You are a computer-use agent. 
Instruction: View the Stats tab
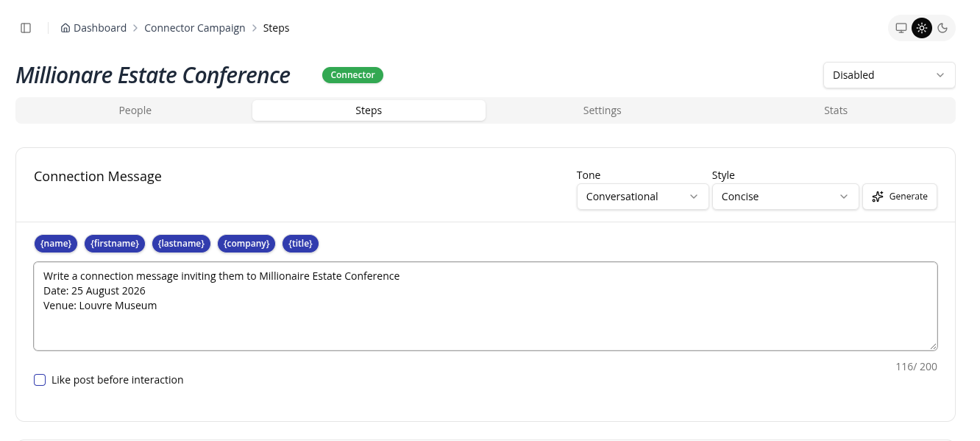(836, 110)
